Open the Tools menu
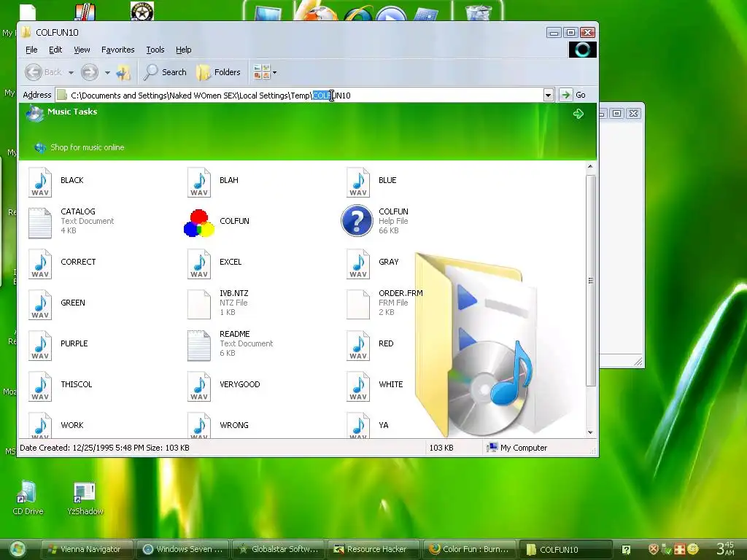Viewport: 747px width, 560px height. [x=155, y=50]
